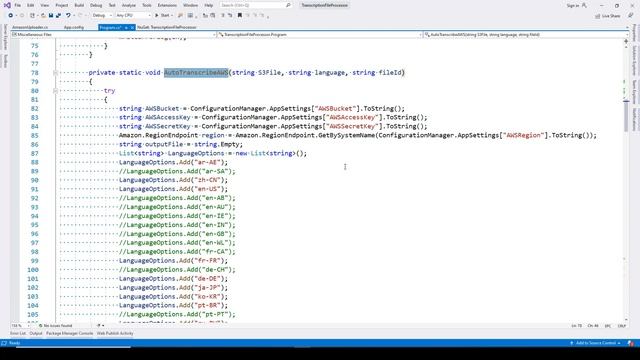
Task: Click the notifications icon in status bar
Action: tap(631, 343)
